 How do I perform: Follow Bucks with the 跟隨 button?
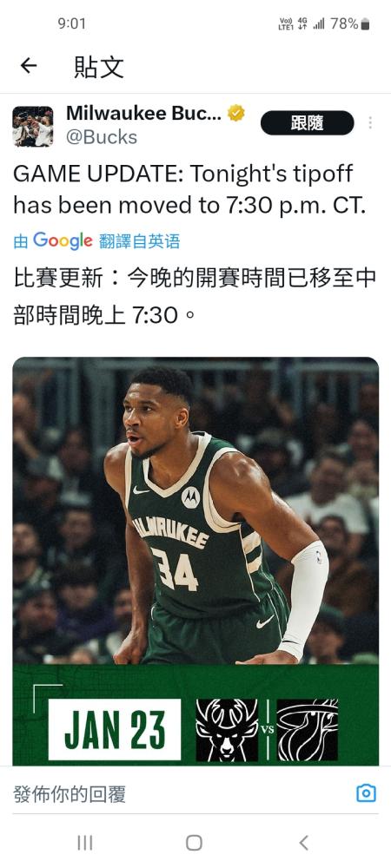pyautogui.click(x=307, y=123)
